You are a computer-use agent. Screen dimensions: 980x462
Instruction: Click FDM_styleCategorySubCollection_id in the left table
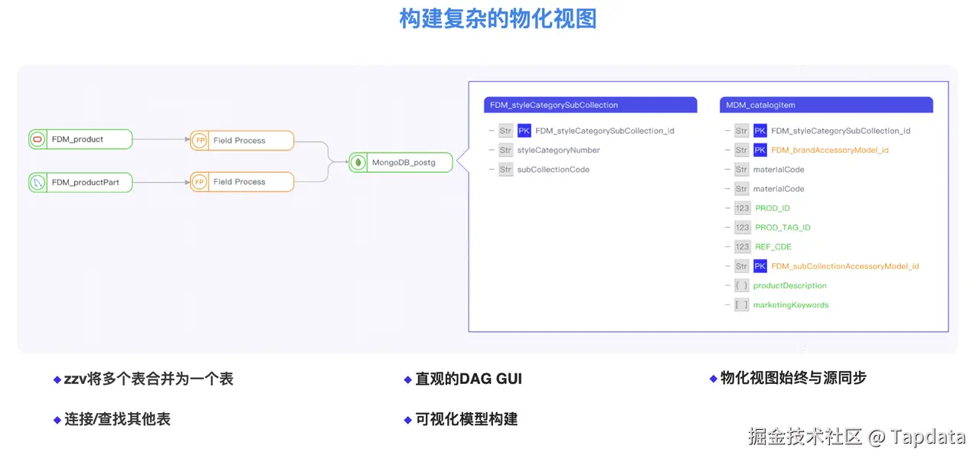[605, 131]
